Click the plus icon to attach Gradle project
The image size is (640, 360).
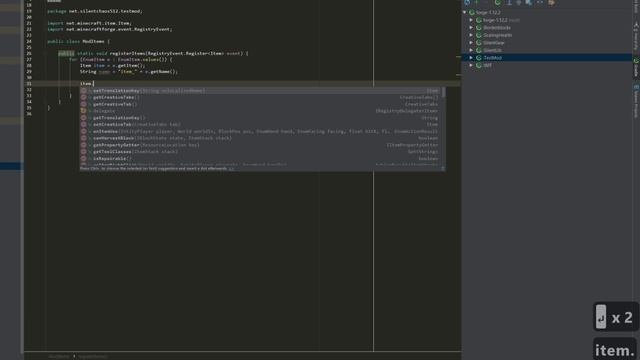[x=476, y=2]
